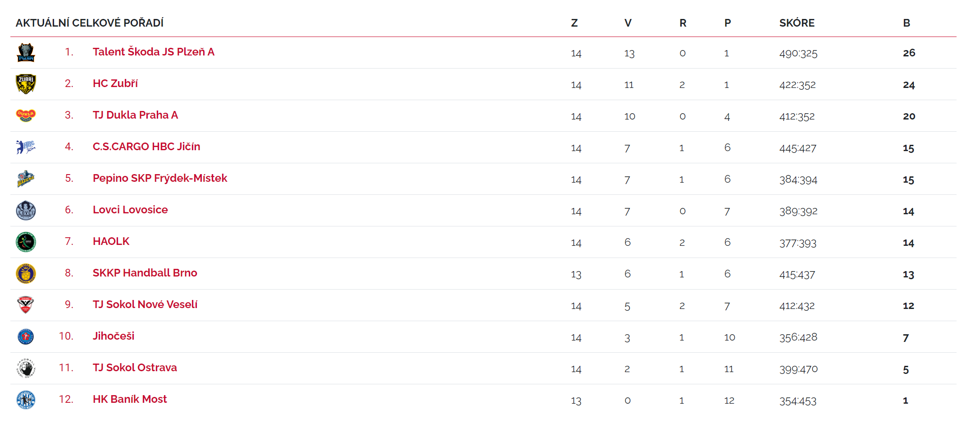This screenshot has width=980, height=424.
Task: Click the SKÓRE column header
Action: click(797, 23)
